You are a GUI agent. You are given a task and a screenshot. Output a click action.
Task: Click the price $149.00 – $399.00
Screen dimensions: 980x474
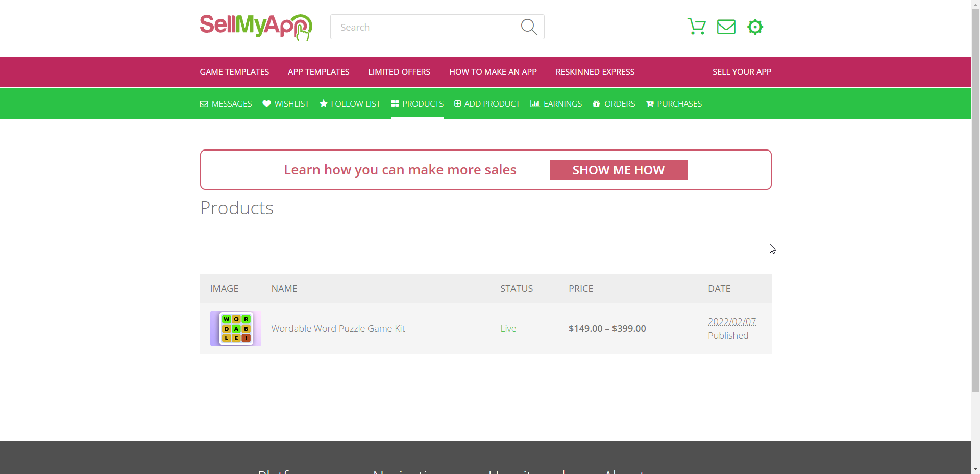607,329
